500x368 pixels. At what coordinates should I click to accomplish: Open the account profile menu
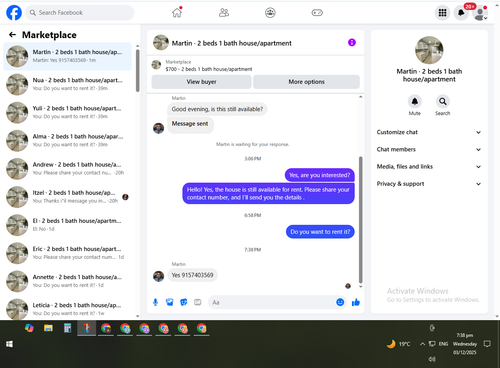click(x=480, y=13)
